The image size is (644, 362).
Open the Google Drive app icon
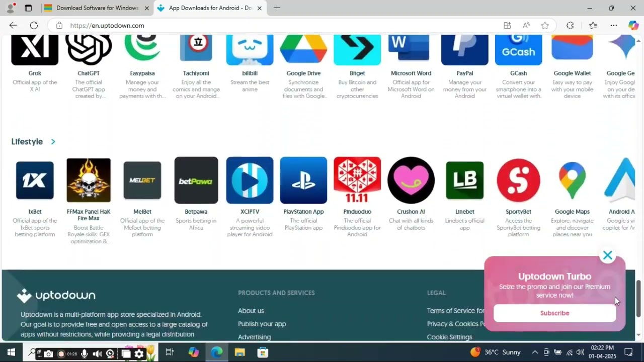[x=303, y=50]
